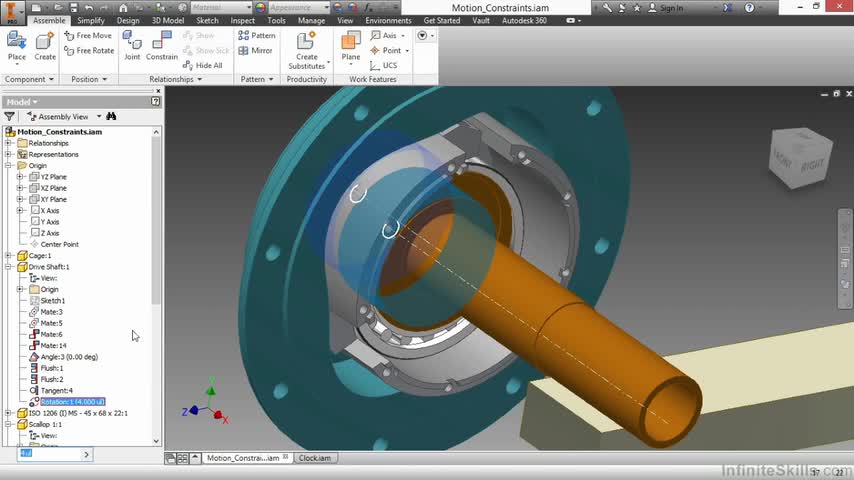854x480 pixels.
Task: Expand the ISO 1206 bearing component
Action: tap(8, 413)
